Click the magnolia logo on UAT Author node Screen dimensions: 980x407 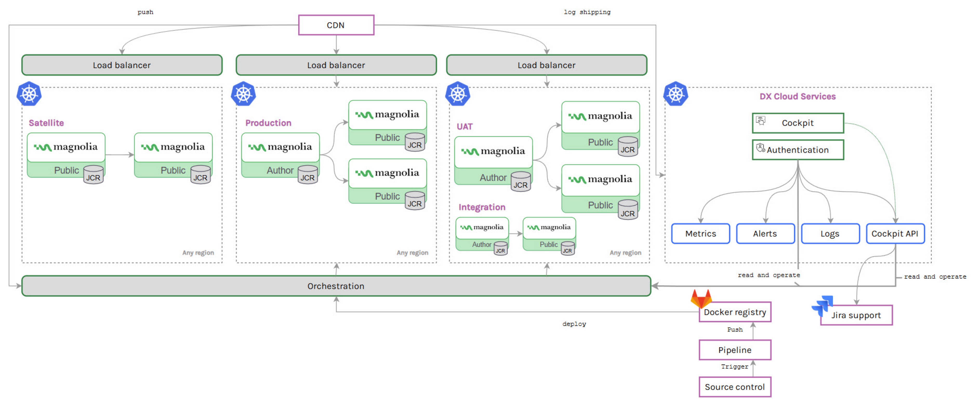tap(493, 151)
